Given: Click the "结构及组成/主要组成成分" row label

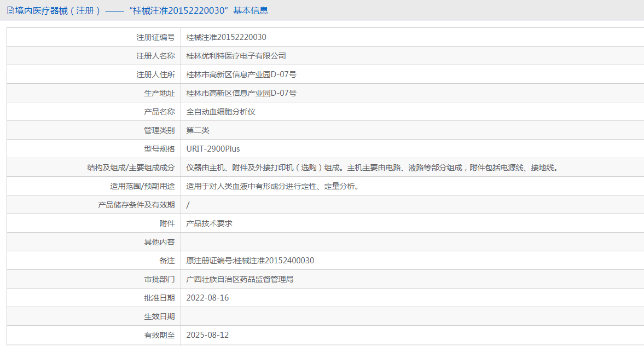Looking at the screenshot, I should coord(131,168).
